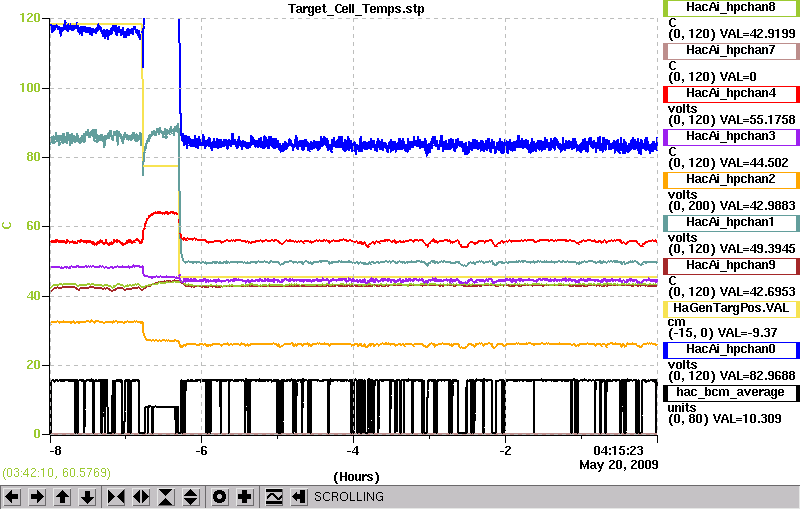Click the 20 y-axis tick label
Screen dimensions: 800x509
coord(33,365)
